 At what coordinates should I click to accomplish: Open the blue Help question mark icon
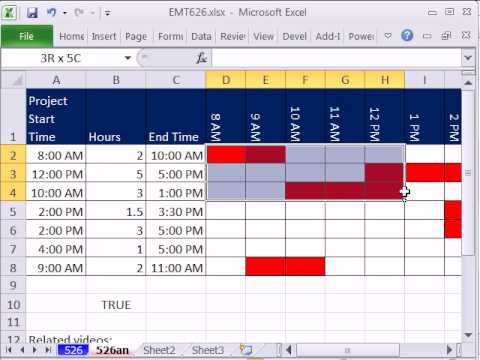pyautogui.click(x=407, y=35)
